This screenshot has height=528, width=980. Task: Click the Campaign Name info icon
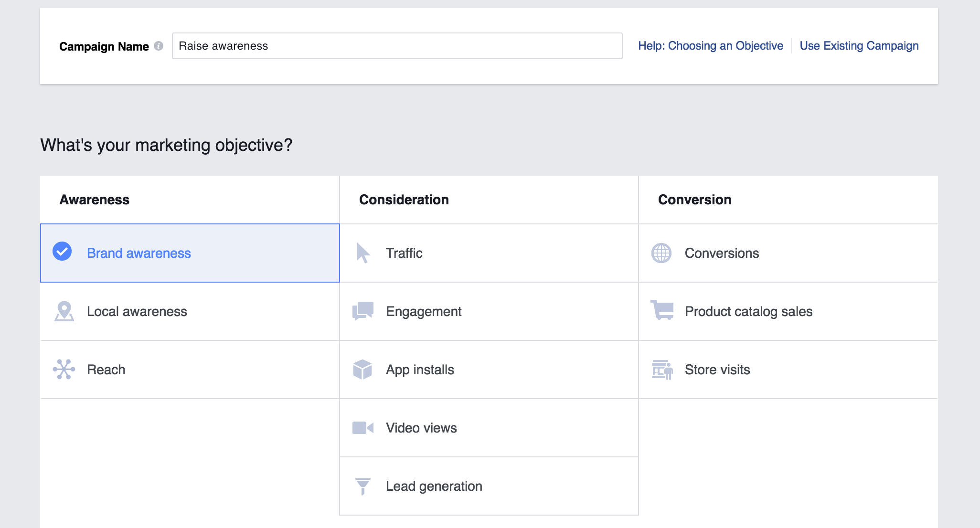(159, 46)
